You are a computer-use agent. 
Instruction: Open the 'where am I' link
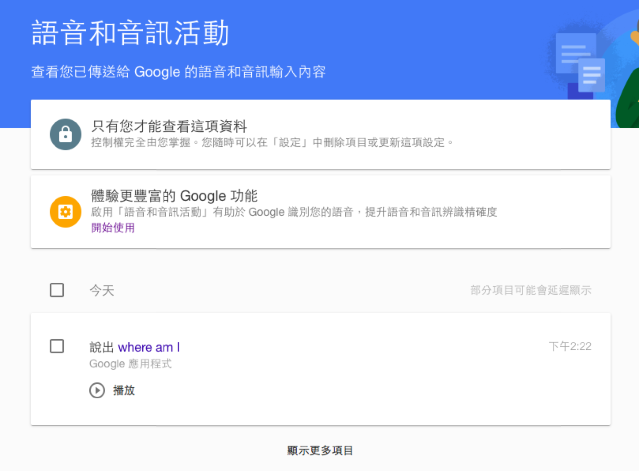pos(149,347)
